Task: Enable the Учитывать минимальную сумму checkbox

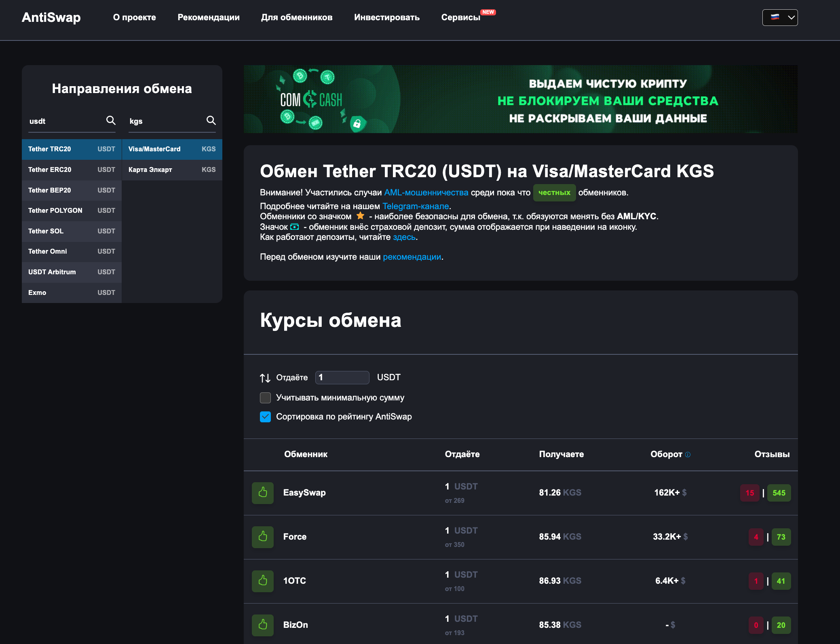Action: pos(265,398)
